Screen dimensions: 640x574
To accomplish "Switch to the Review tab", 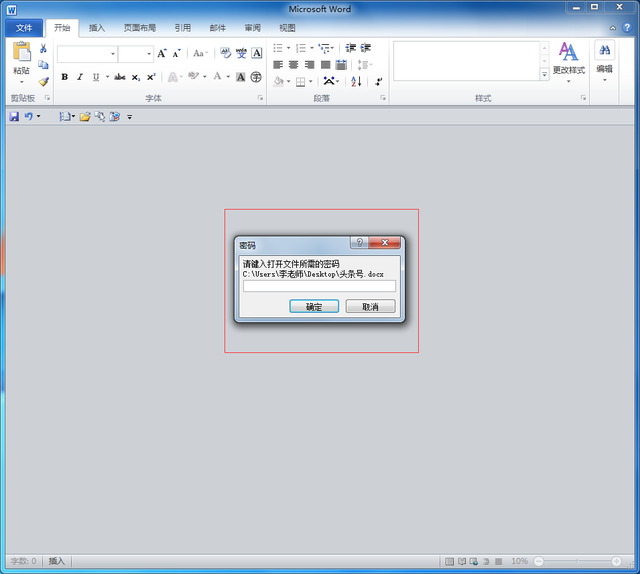I will (252, 28).
